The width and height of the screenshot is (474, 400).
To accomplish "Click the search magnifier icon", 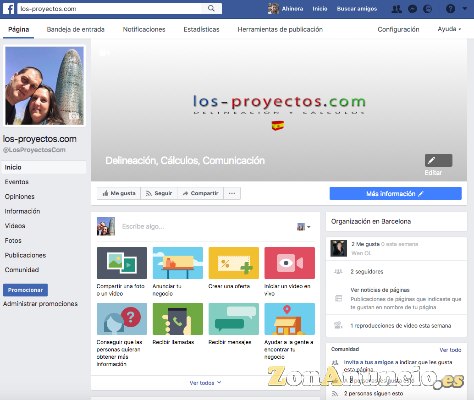I will click(x=211, y=8).
